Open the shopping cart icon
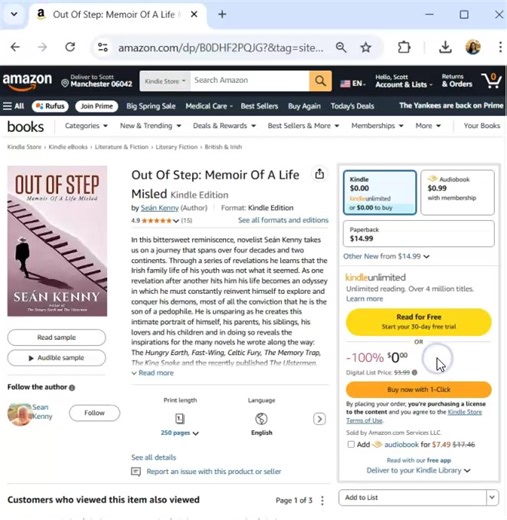Screen dimensions: 507x520 (491, 81)
